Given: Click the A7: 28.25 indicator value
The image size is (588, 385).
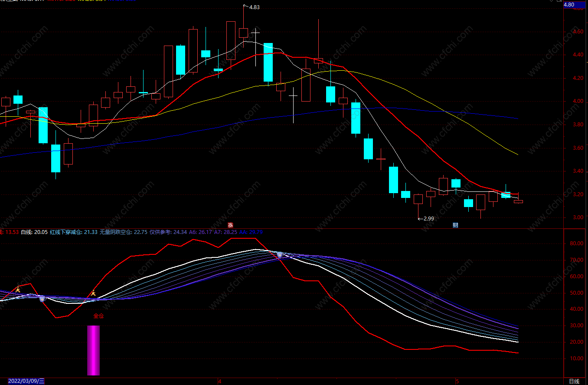Looking at the screenshot, I should (225, 232).
